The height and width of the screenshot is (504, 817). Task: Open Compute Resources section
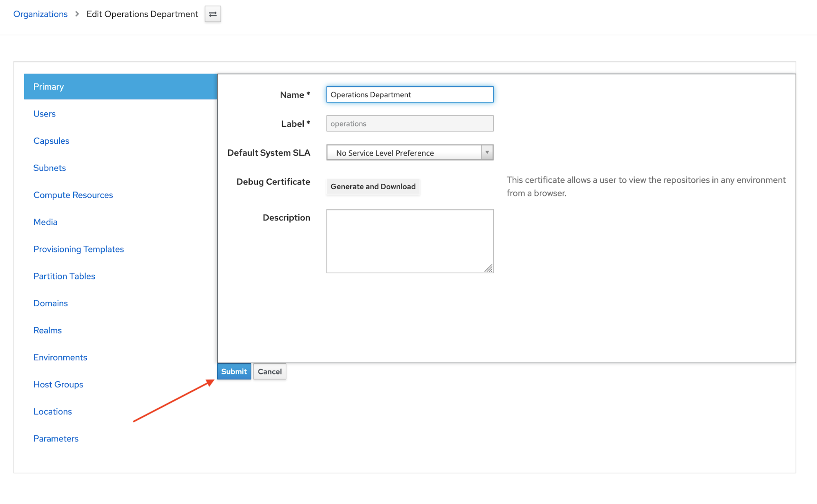[x=73, y=195]
